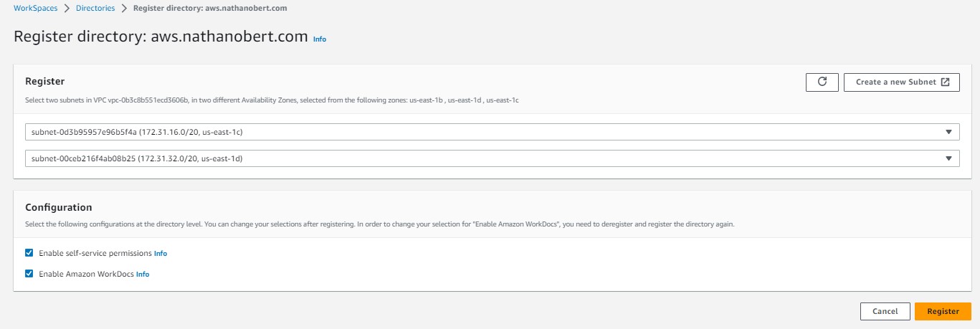Viewport: 980px width, 329px height.
Task: Click the orange Register button
Action: pos(943,311)
